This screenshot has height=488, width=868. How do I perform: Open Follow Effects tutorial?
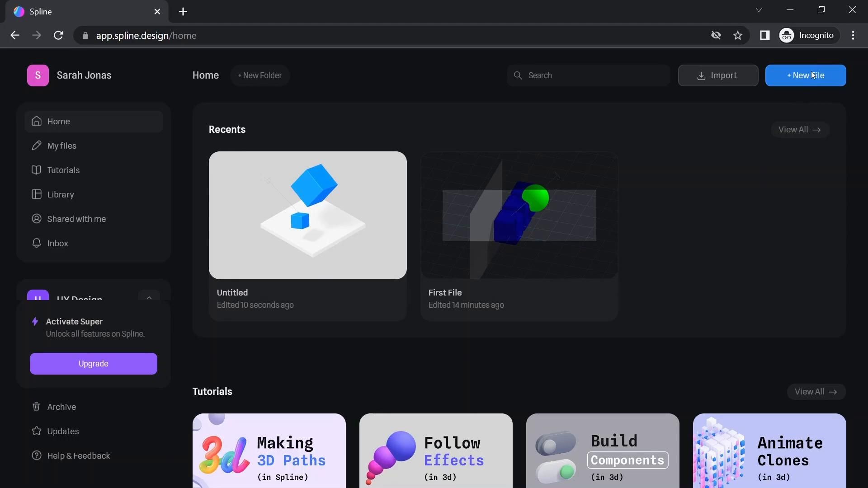click(x=436, y=451)
